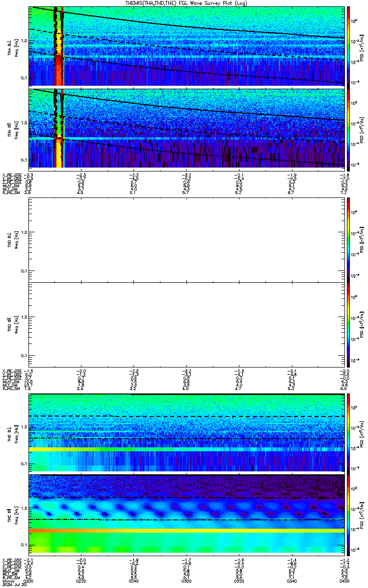
Task: Click the 'THD B⊥ freq [Hz]' axis label
Action: [x=13, y=240]
